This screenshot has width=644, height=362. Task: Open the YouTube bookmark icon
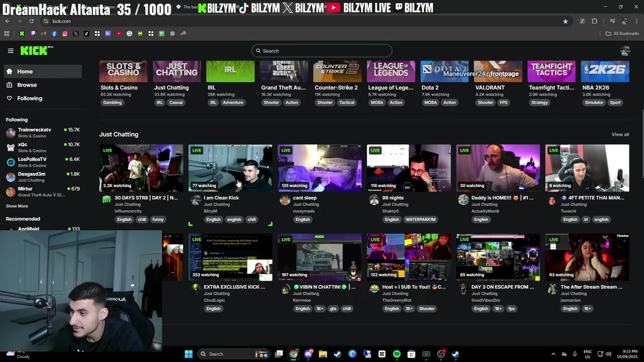click(119, 34)
